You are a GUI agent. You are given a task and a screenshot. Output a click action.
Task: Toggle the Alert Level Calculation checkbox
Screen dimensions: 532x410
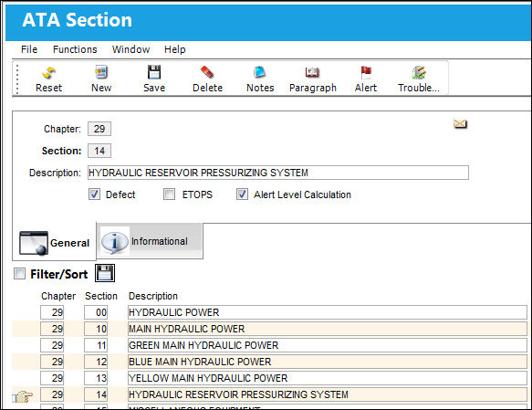pos(242,194)
